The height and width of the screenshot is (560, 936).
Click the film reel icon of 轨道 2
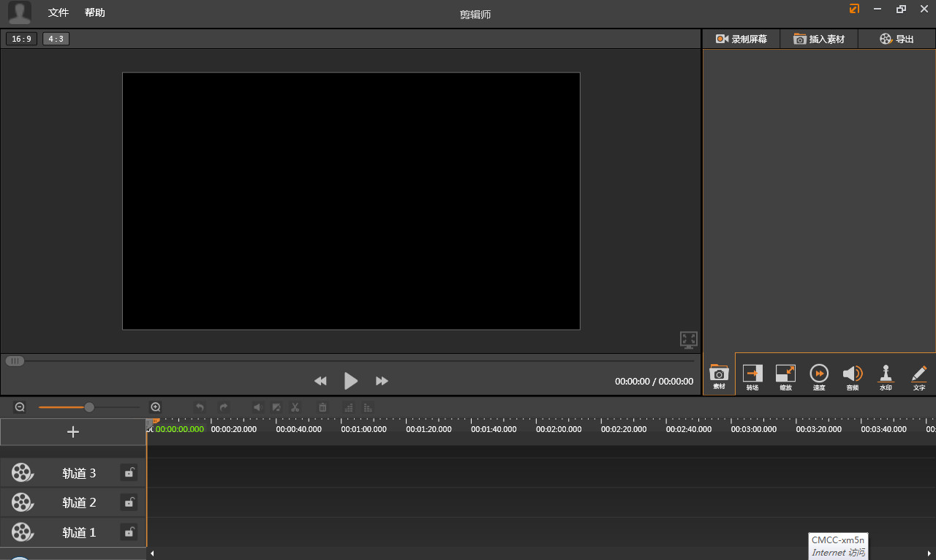[x=23, y=502]
